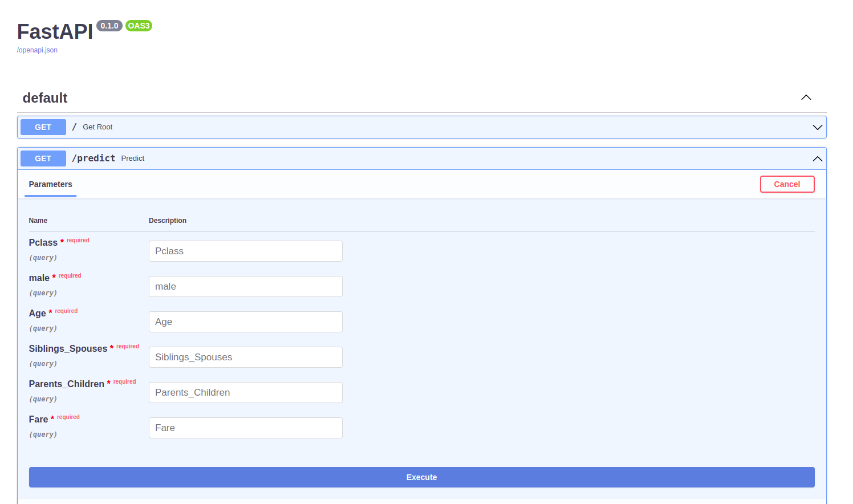Collapse the default section chevron

806,97
